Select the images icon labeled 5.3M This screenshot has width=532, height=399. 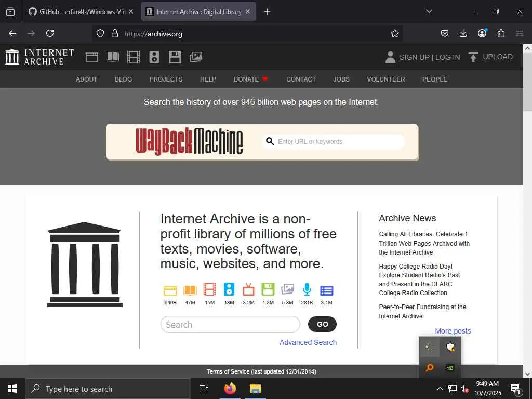coord(287,289)
